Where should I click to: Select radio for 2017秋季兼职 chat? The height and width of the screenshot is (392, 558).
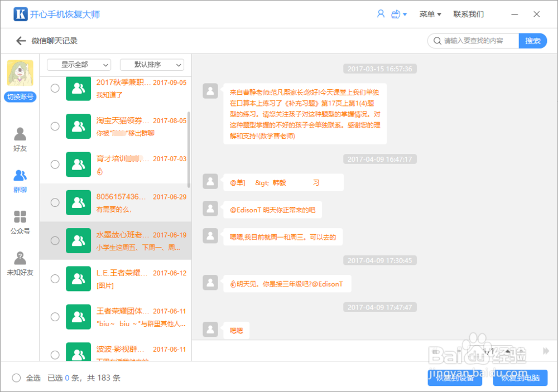[x=55, y=88]
